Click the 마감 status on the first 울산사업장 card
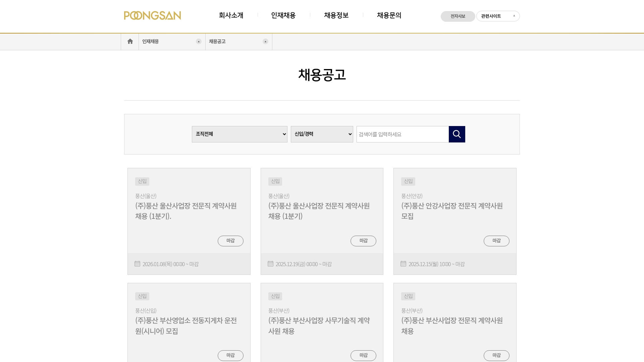The height and width of the screenshot is (362, 644). [230, 241]
